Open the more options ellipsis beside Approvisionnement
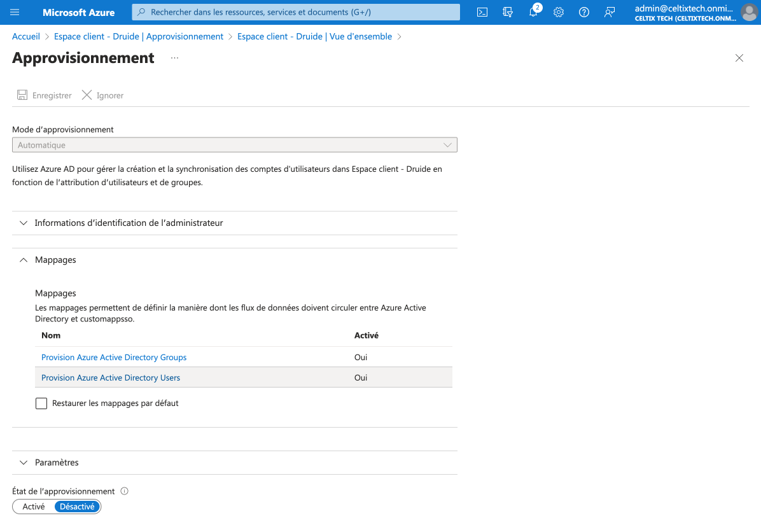This screenshot has width=761, height=532. click(x=175, y=58)
